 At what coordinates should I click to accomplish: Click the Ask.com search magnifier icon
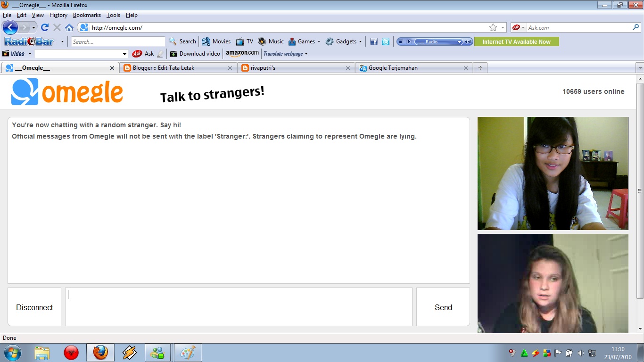(636, 27)
